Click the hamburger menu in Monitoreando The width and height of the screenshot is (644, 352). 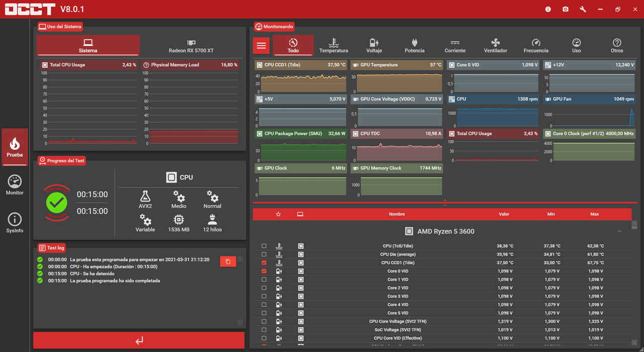click(261, 45)
